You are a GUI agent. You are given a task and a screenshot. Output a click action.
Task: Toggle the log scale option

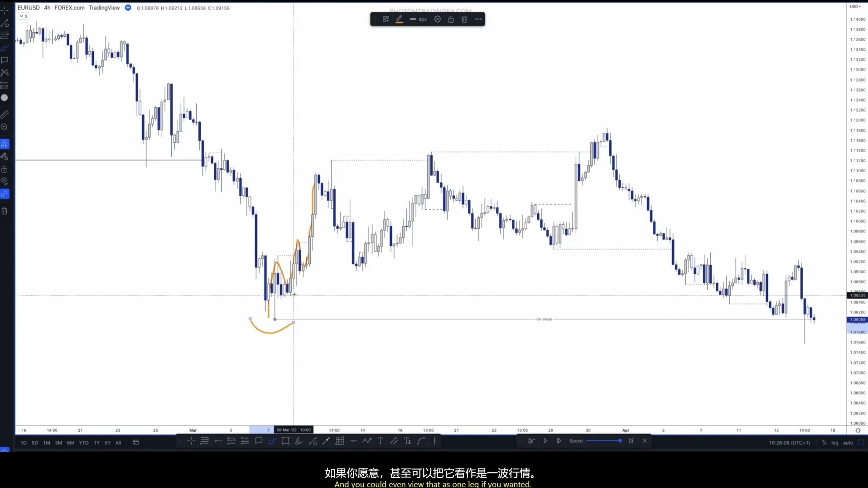[x=834, y=443]
